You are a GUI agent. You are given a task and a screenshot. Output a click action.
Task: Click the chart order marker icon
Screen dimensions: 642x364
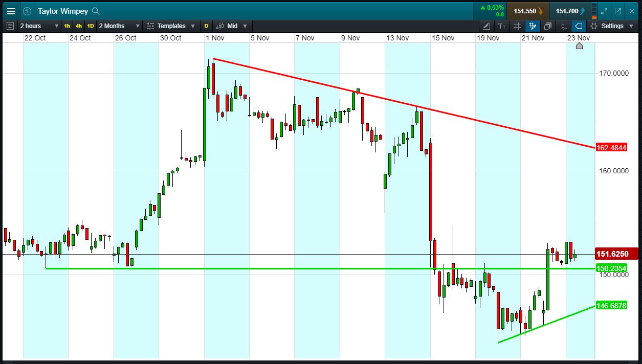[563, 26]
